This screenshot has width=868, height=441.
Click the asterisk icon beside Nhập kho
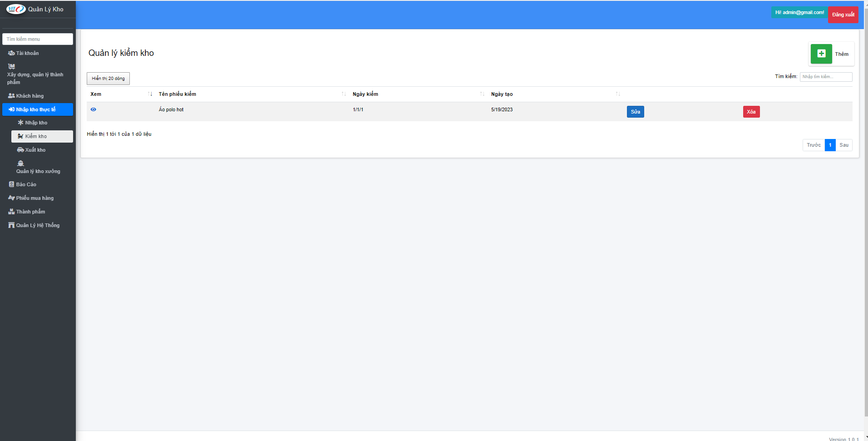pos(20,123)
